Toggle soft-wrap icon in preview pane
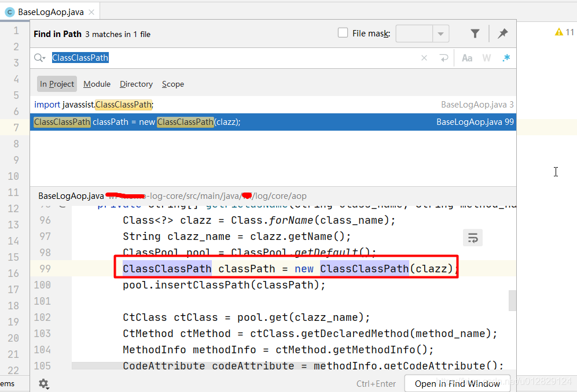 pos(472,238)
